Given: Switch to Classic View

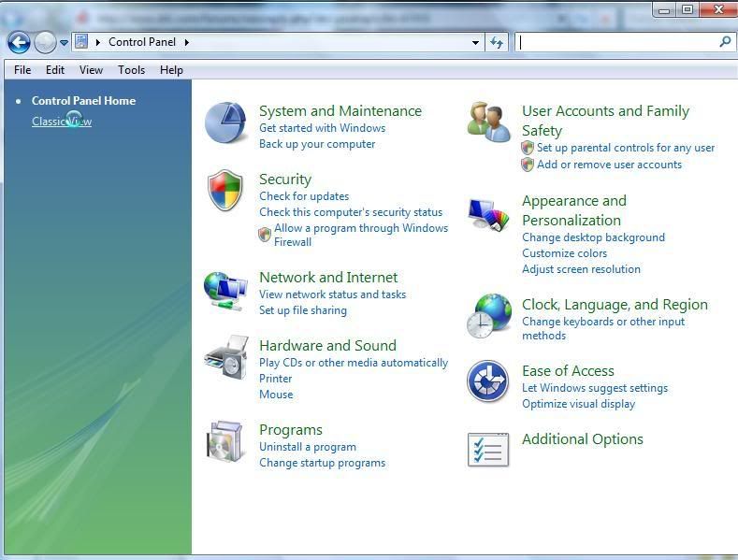Looking at the screenshot, I should point(62,122).
